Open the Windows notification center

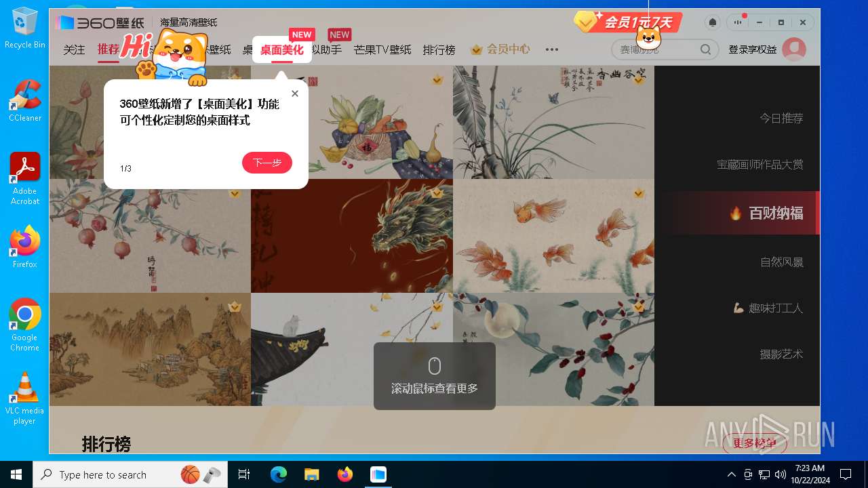(846, 474)
